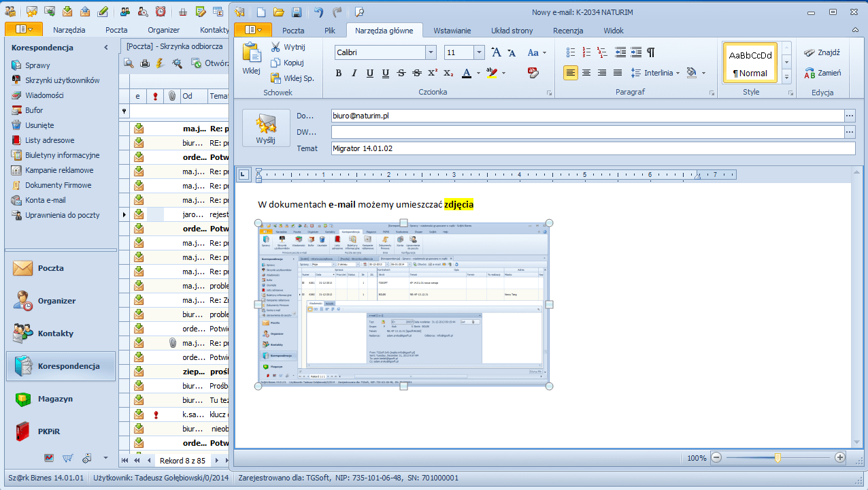Expand the Style gallery more arrow
Screen dimensions: 868x490
786,77
